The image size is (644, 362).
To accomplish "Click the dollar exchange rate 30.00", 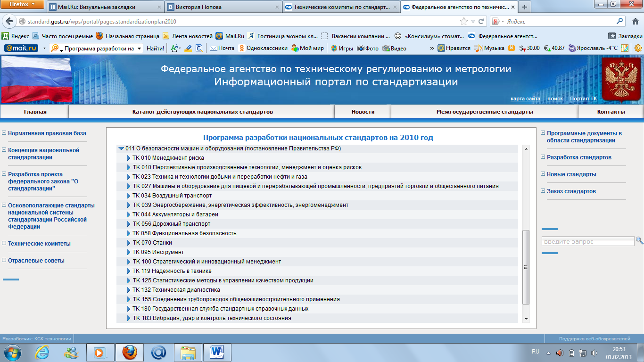I will [x=529, y=48].
